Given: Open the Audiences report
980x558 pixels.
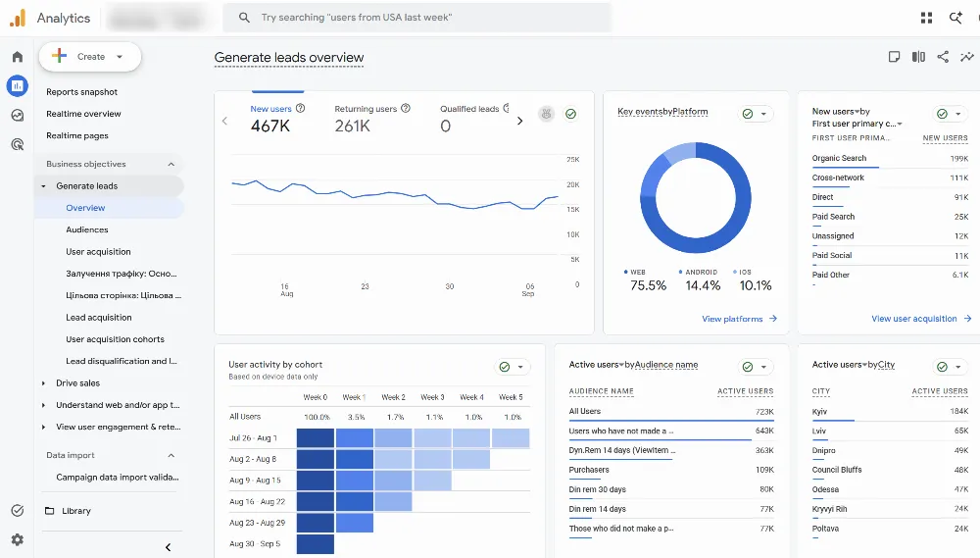Looking at the screenshot, I should [x=87, y=229].
